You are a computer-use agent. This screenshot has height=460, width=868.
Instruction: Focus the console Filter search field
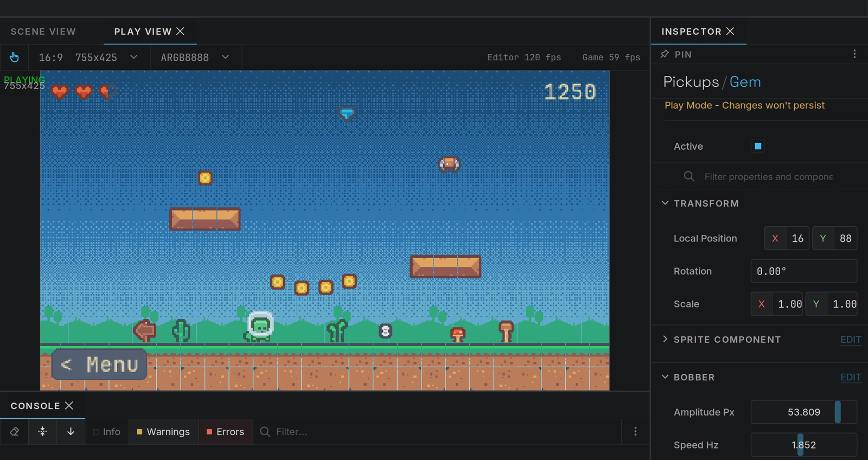[x=437, y=432]
